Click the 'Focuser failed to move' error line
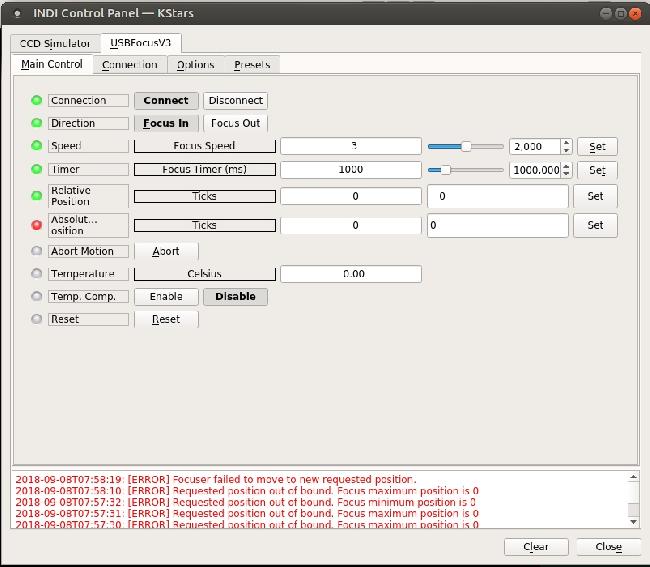 (x=216, y=479)
